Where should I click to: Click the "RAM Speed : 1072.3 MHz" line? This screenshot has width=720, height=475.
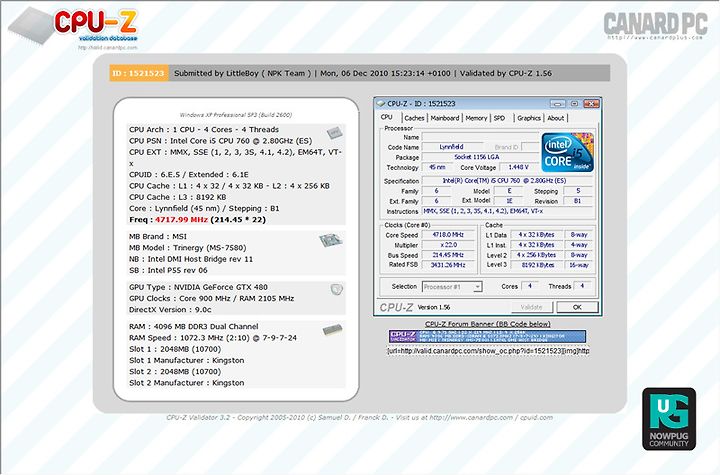pos(213,338)
